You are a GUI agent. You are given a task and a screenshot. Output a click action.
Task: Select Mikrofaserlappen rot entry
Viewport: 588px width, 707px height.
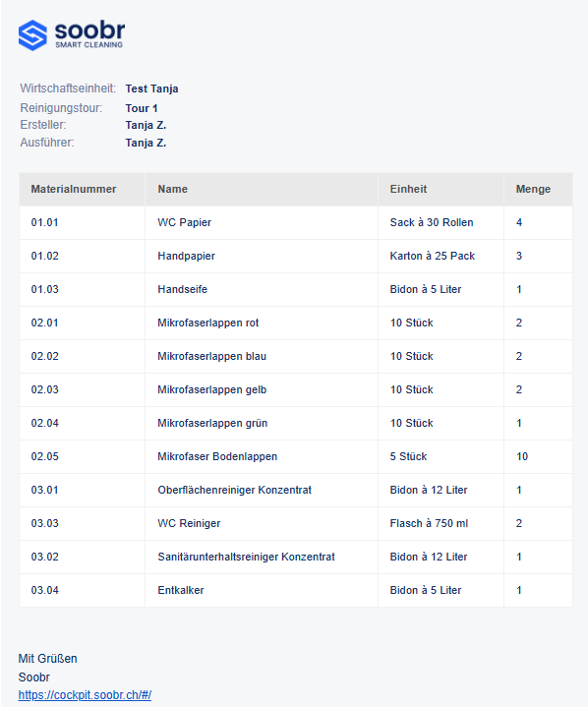click(x=207, y=323)
